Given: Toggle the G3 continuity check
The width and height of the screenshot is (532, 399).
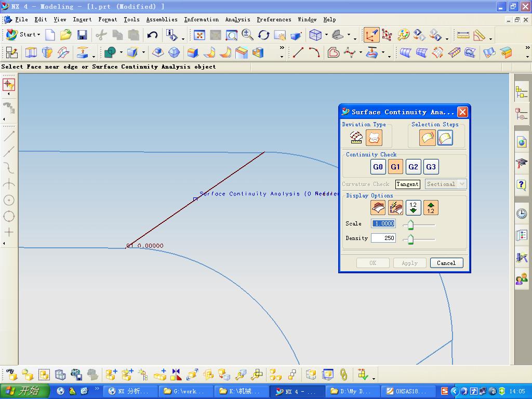Looking at the screenshot, I should coord(431,167).
